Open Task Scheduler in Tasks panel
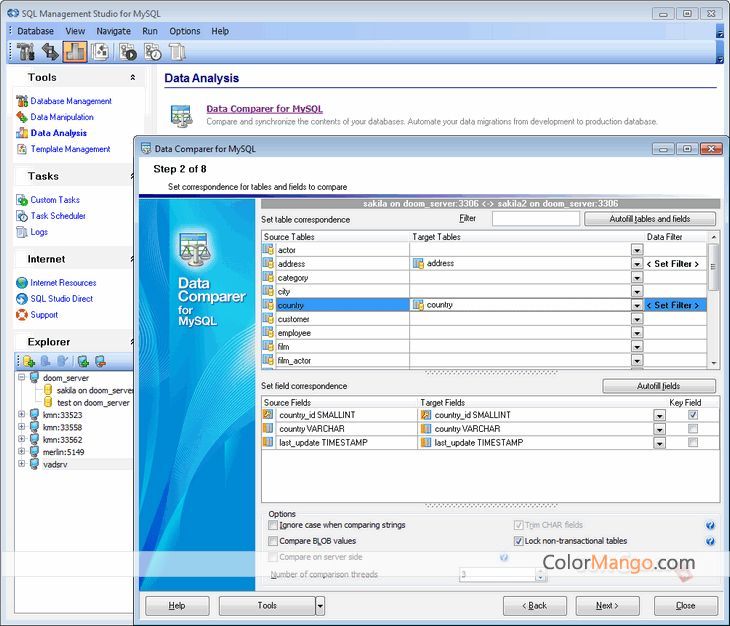Image resolution: width=730 pixels, height=626 pixels. point(58,216)
